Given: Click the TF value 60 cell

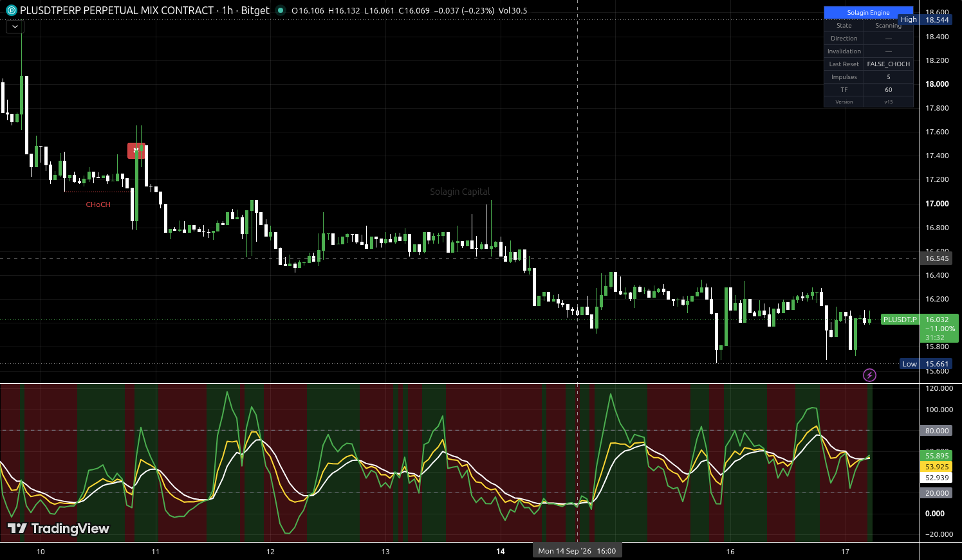Looking at the screenshot, I should [x=889, y=90].
